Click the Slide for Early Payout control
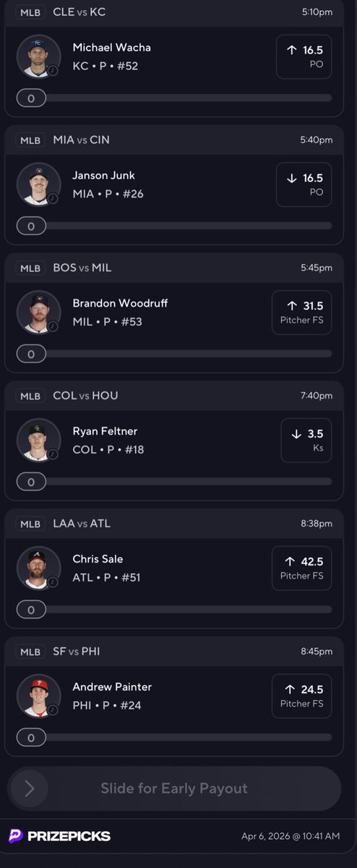Screen dimensions: 357x868 tap(174, 788)
